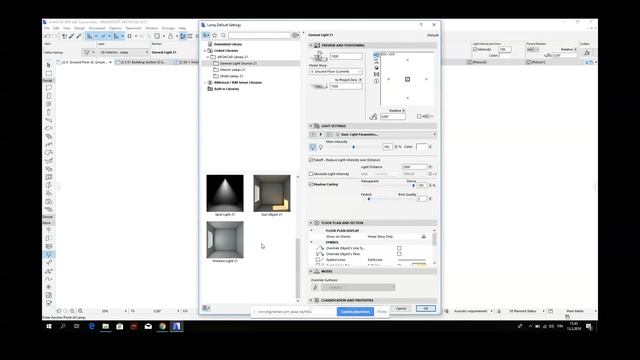The height and width of the screenshot is (360, 640).
Task: Select the Arrow tool in the toolbox
Action: coord(49,65)
